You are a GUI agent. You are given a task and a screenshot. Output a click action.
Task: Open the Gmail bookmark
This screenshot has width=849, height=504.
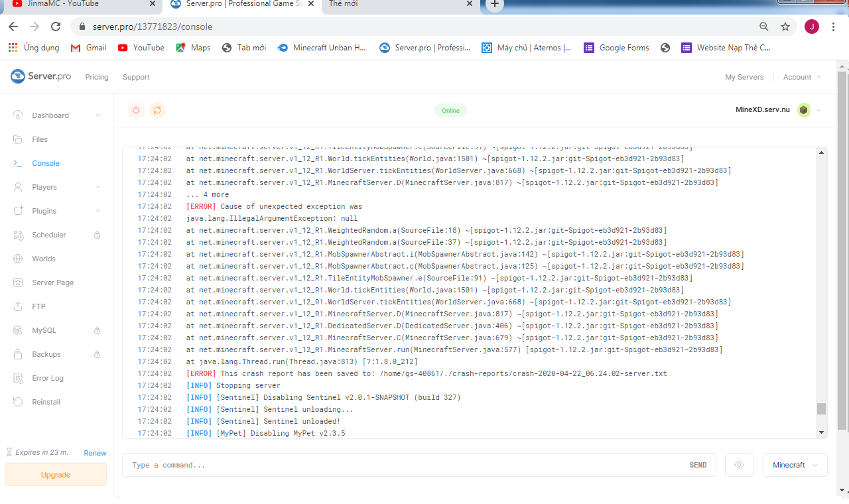88,48
